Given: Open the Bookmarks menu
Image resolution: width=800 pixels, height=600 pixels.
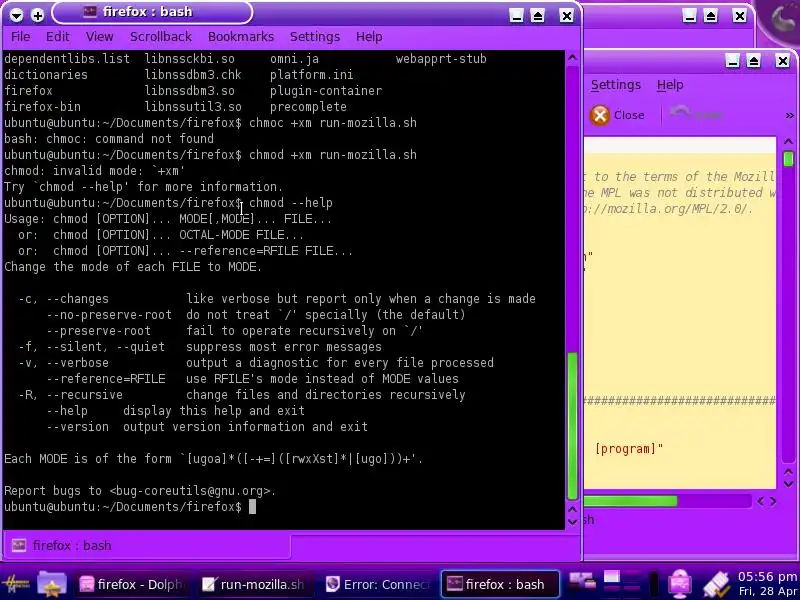Looking at the screenshot, I should (x=241, y=37).
